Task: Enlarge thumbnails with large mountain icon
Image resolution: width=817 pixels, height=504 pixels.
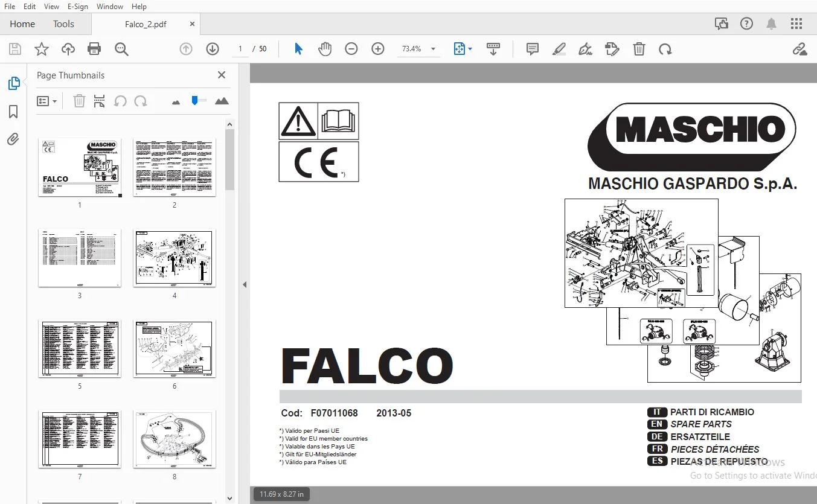Action: pos(222,101)
